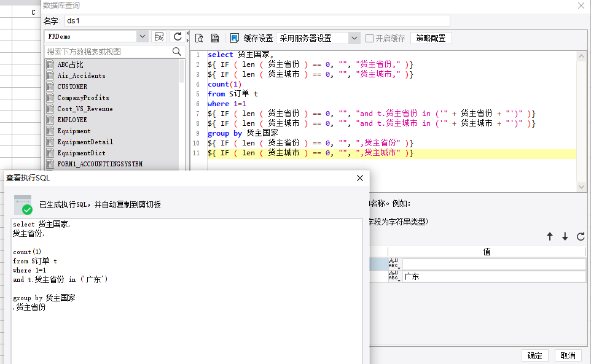591x364 pixels.
Task: Click the data connection settings icon beside FRDemo
Action: click(159, 36)
